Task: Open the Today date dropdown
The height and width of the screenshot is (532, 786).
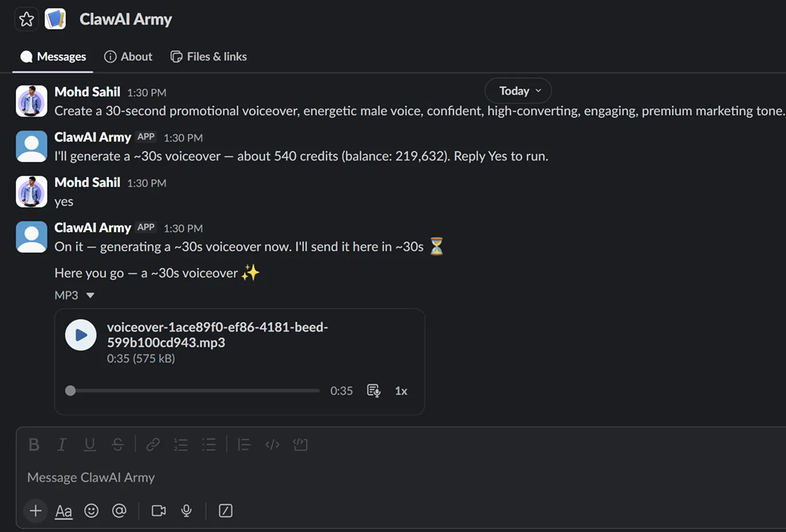Action: click(518, 91)
